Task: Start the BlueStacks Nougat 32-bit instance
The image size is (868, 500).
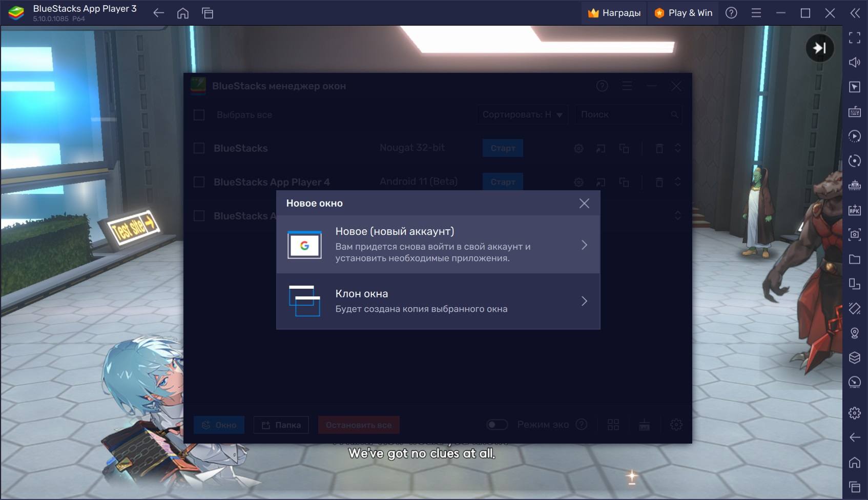Action: (x=503, y=148)
